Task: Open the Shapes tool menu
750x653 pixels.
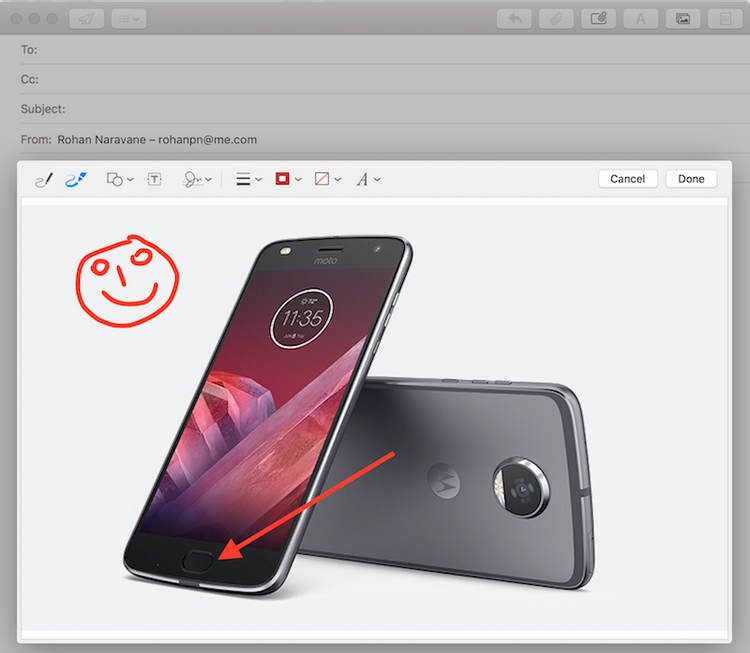Action: click(x=119, y=180)
